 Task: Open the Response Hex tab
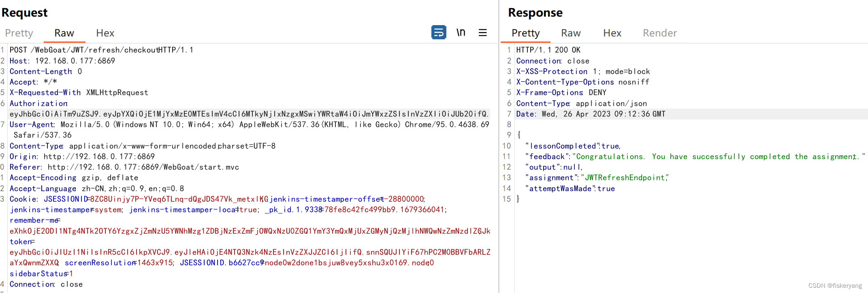(612, 33)
